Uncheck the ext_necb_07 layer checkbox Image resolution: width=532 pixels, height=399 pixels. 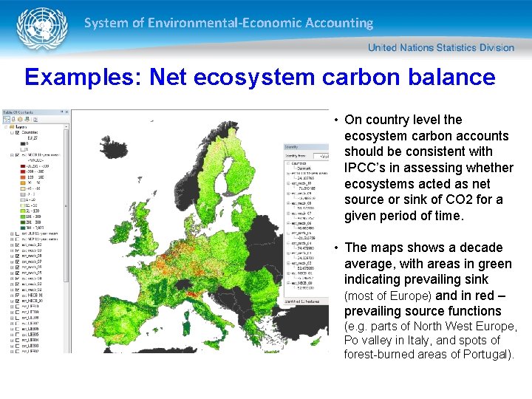(x=17, y=262)
